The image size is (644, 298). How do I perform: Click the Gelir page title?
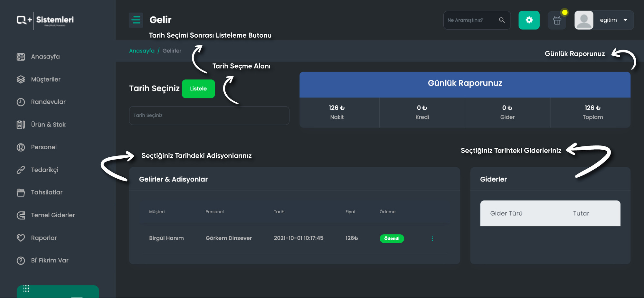coord(160,20)
